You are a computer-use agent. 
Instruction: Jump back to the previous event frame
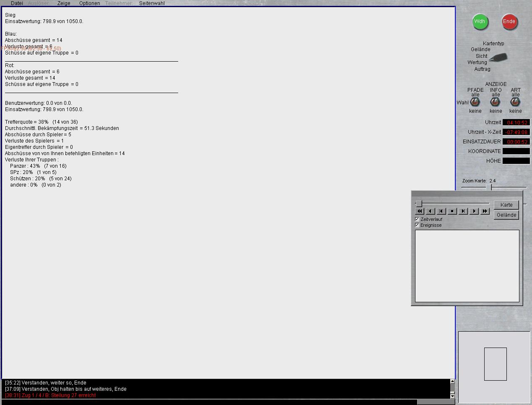[441, 211]
